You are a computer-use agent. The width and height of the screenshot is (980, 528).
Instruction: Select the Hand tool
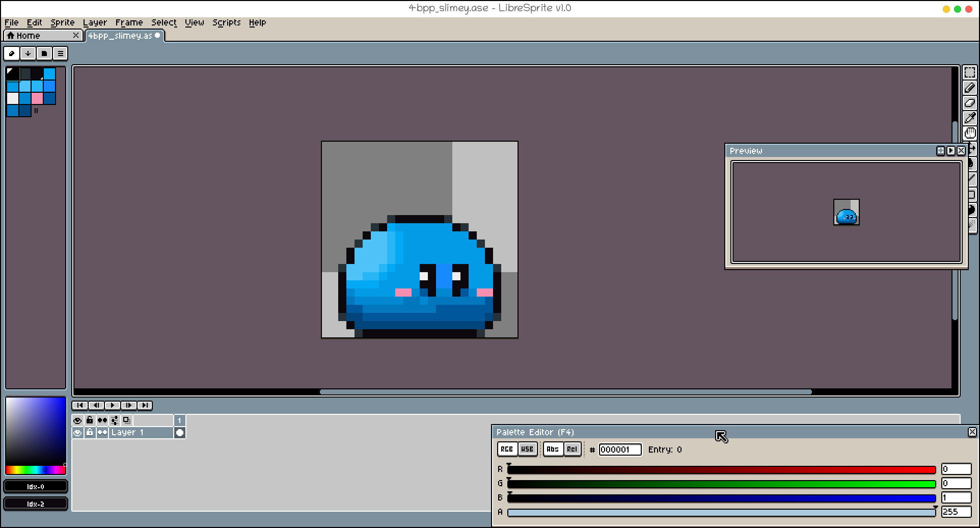click(970, 134)
